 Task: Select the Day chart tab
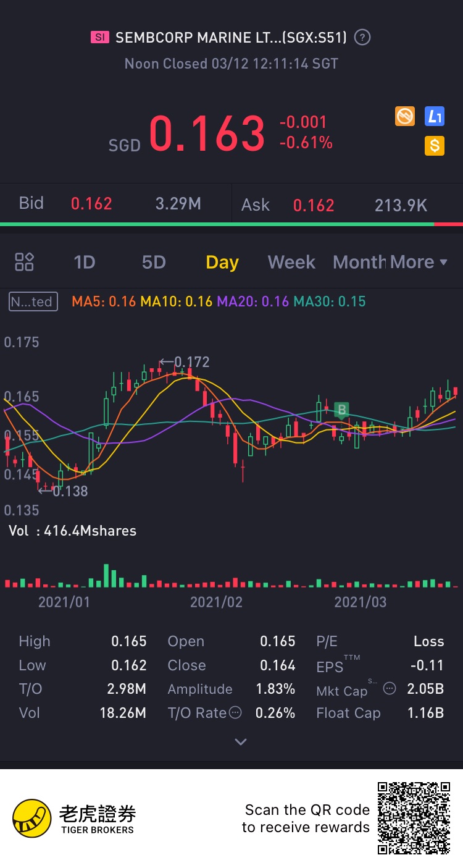pyautogui.click(x=222, y=262)
